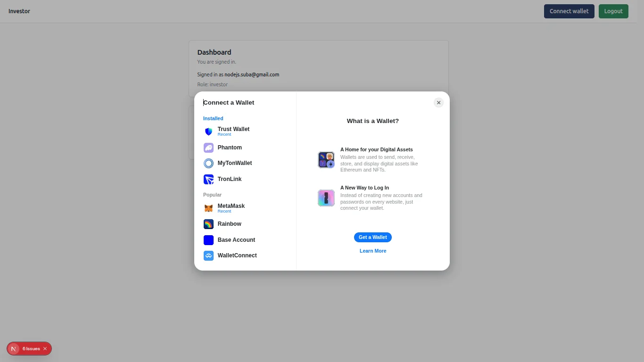This screenshot has width=644, height=362.
Task: Click the WalletConnect icon
Action: (208, 255)
